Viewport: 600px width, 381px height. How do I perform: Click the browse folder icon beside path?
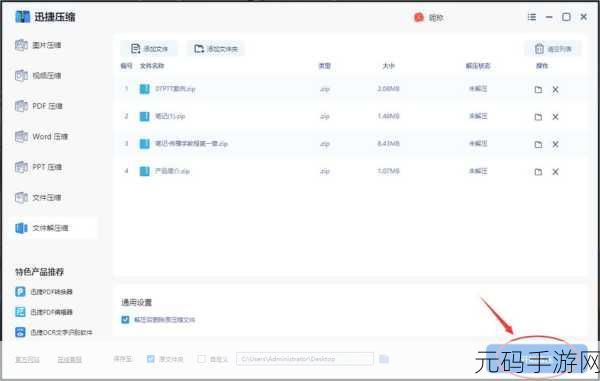(x=384, y=359)
